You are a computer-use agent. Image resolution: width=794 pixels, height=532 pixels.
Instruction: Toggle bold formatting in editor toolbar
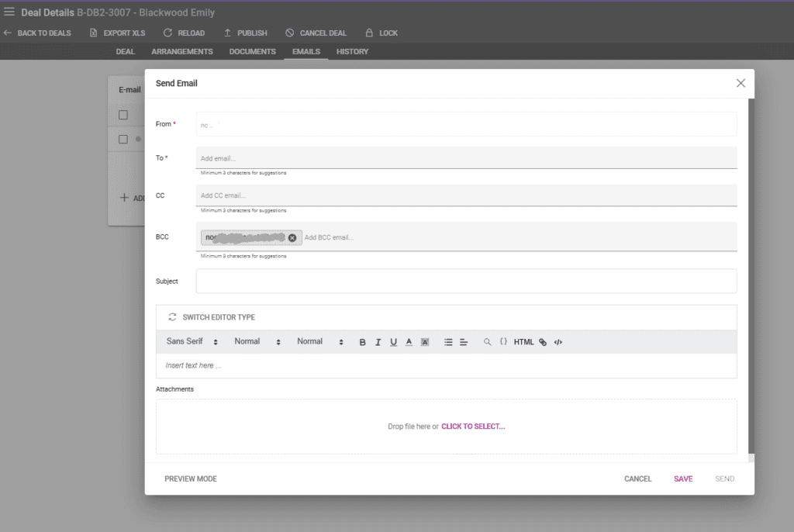pyautogui.click(x=362, y=342)
